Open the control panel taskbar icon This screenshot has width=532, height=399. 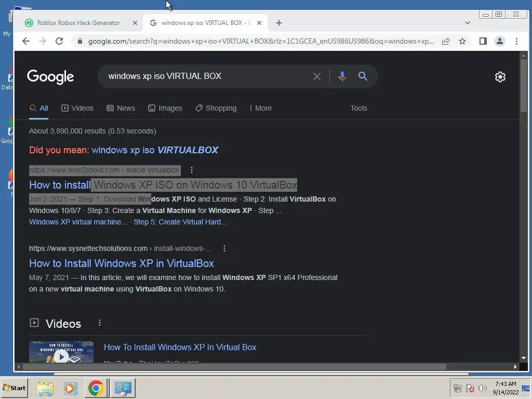[x=123, y=388]
